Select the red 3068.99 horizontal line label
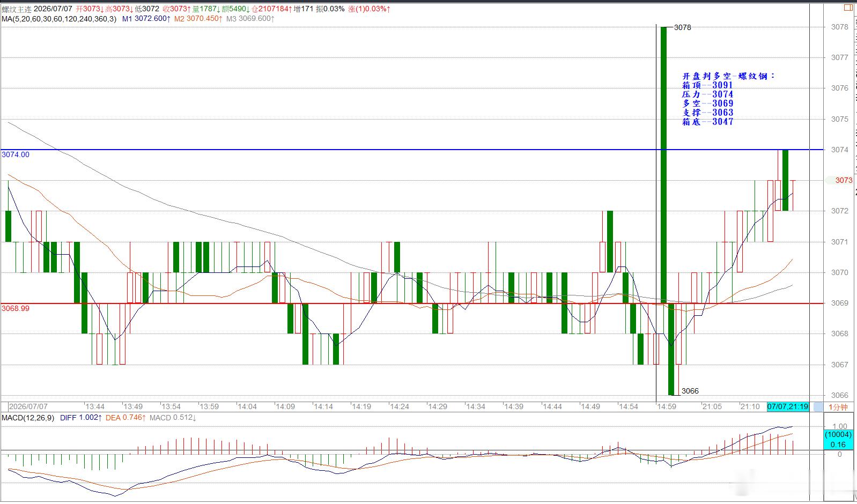857x504 pixels. pos(16,308)
